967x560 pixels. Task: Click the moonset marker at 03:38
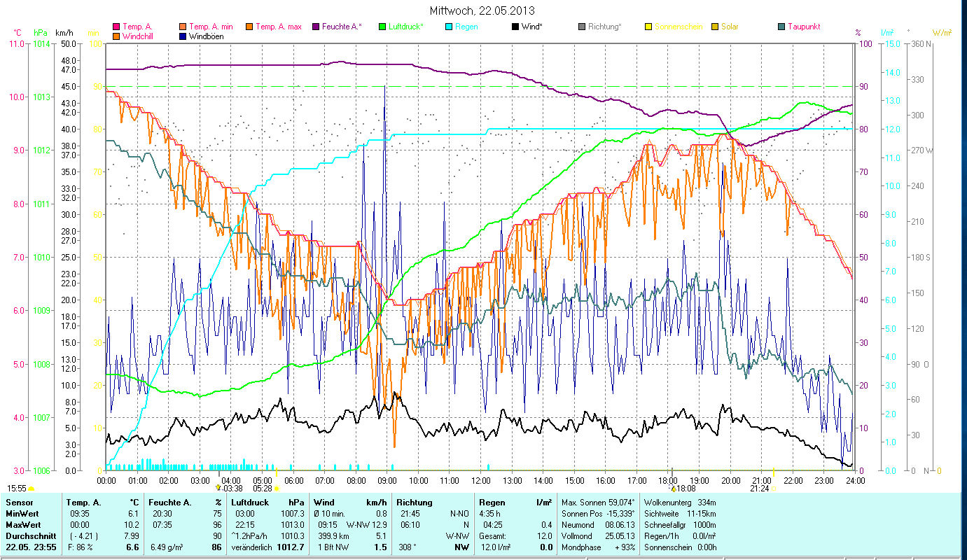click(218, 488)
